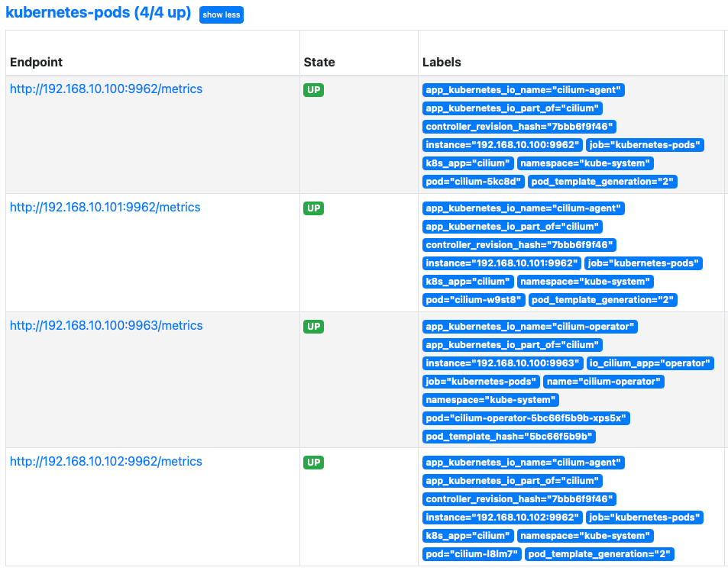Click job="kubernetes-pods" label in cilium-w9st8 row

click(643, 263)
